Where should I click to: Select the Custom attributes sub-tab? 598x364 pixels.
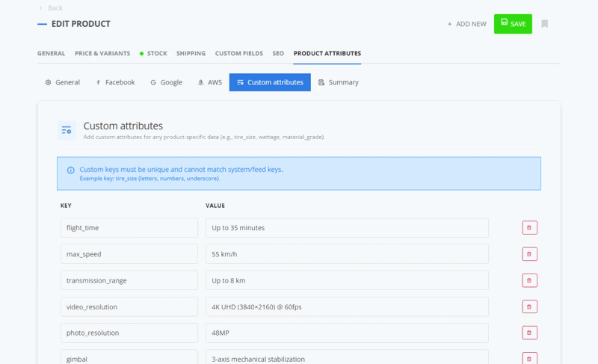tap(270, 82)
